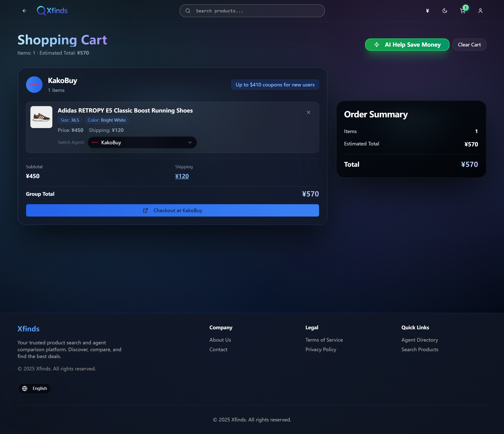Click the Order Summary heading
The width and height of the screenshot is (504, 434).
[x=376, y=114]
